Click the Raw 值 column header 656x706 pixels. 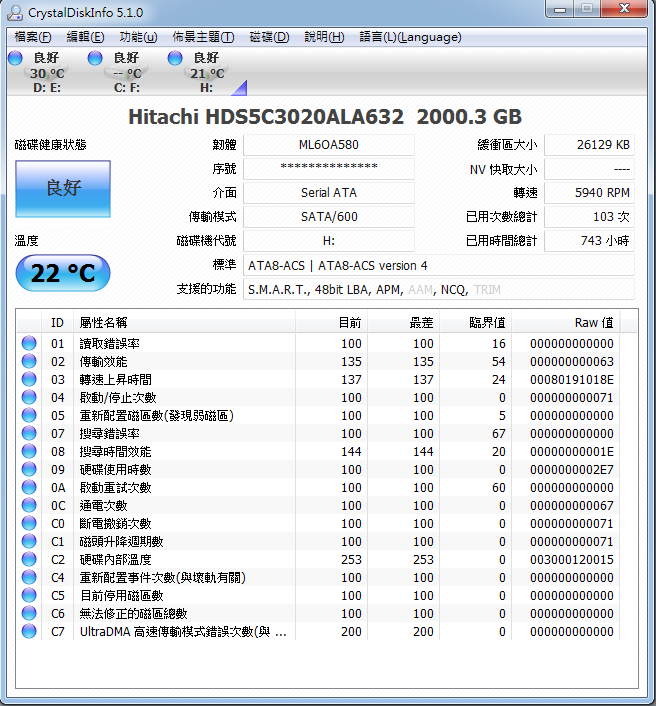[566, 322]
